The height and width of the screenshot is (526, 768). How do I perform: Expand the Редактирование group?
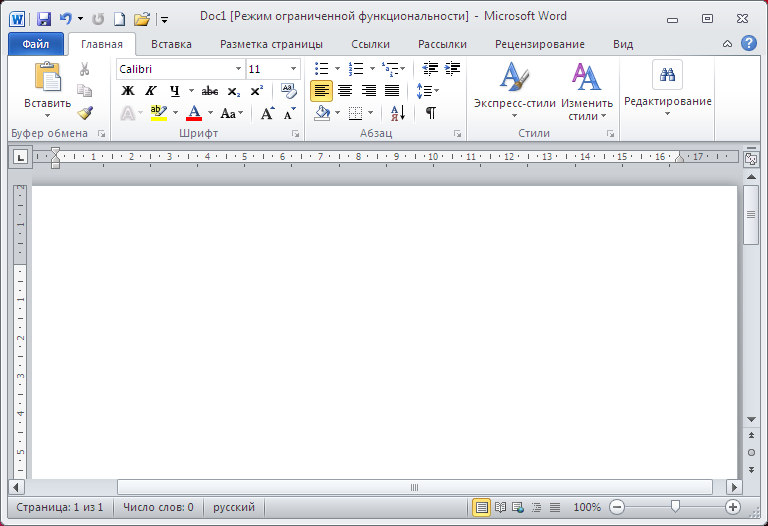668,88
